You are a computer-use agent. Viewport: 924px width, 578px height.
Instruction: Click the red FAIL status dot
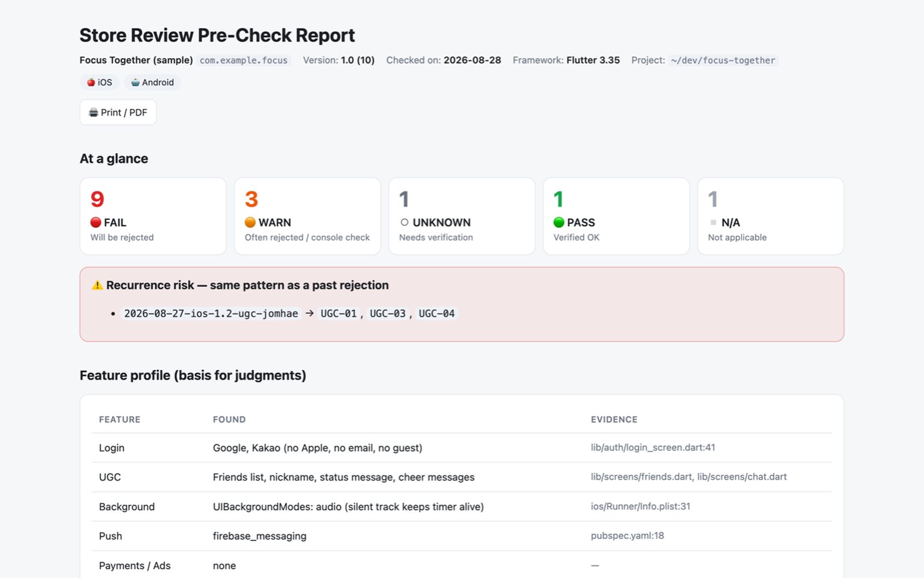point(96,223)
